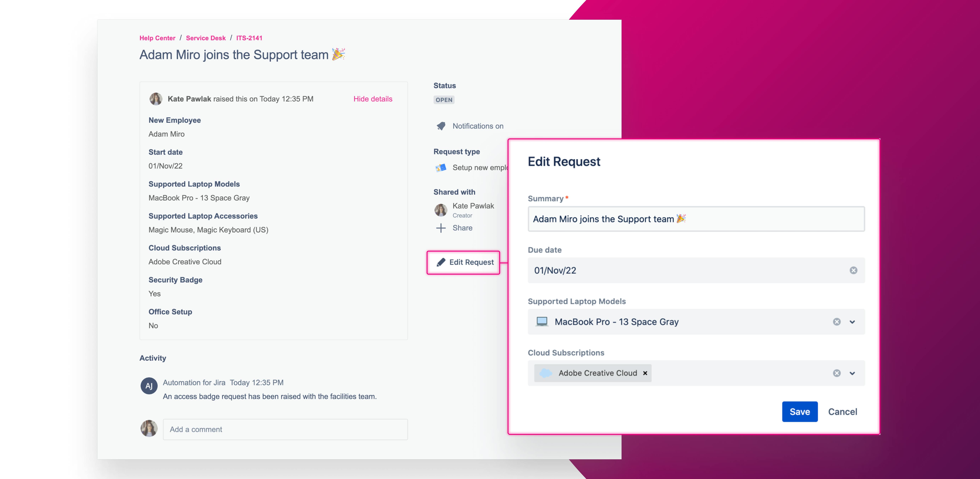980x479 pixels.
Task: Click the Automation for Jira AJ avatar
Action: pos(149,386)
